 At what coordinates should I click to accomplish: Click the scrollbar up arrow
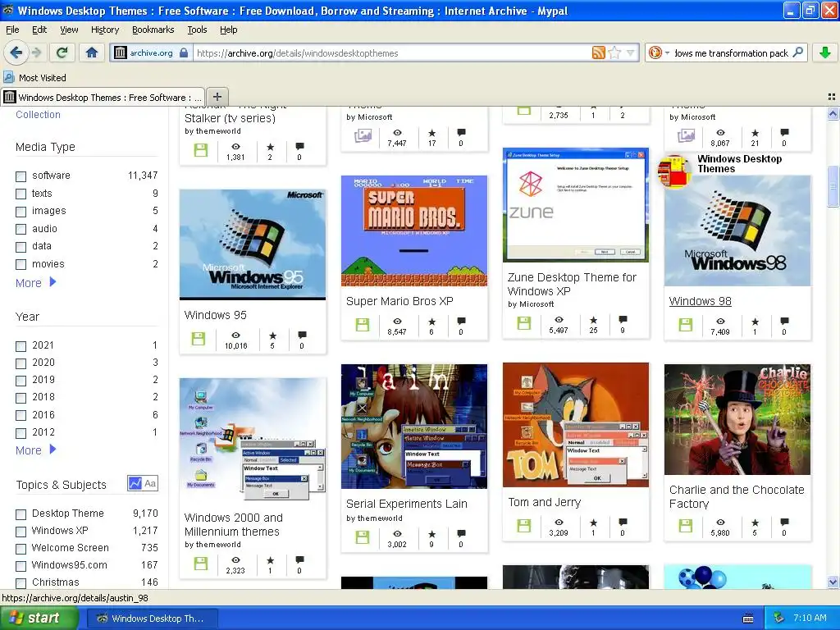[x=833, y=113]
